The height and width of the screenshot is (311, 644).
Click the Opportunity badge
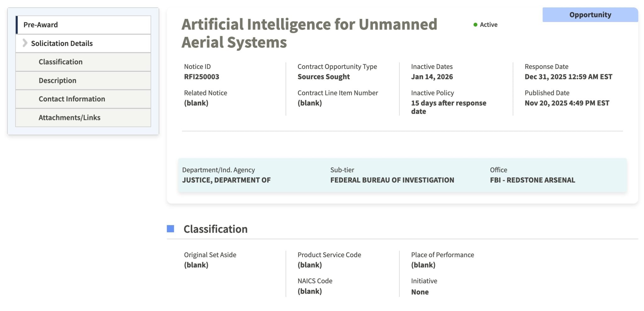[x=590, y=15]
